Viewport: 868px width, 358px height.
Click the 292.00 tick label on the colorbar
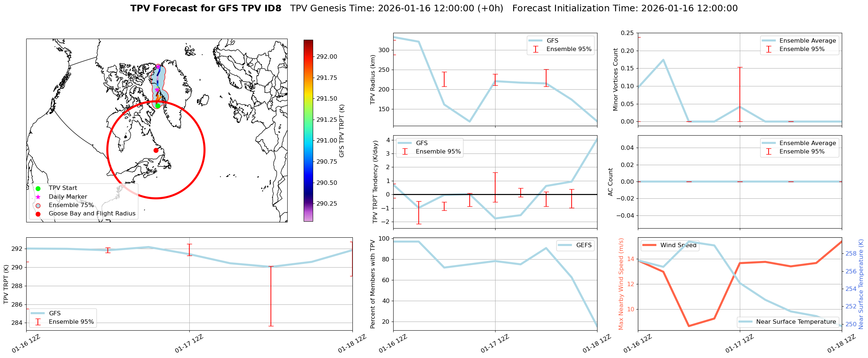[x=327, y=57]
